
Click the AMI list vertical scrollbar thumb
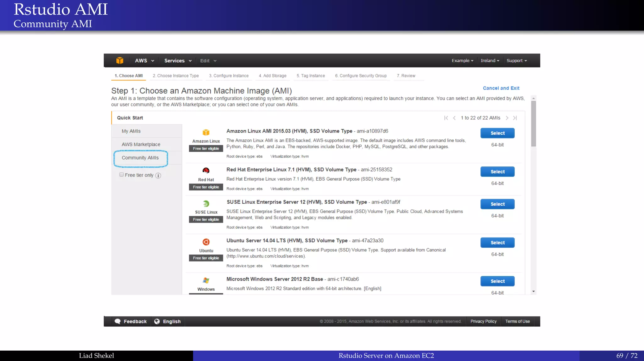(x=533, y=124)
